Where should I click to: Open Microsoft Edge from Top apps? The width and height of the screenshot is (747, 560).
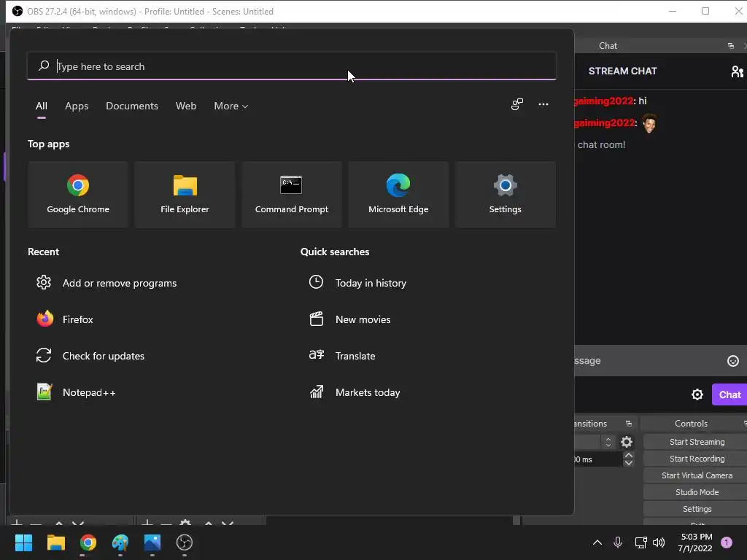click(x=398, y=195)
